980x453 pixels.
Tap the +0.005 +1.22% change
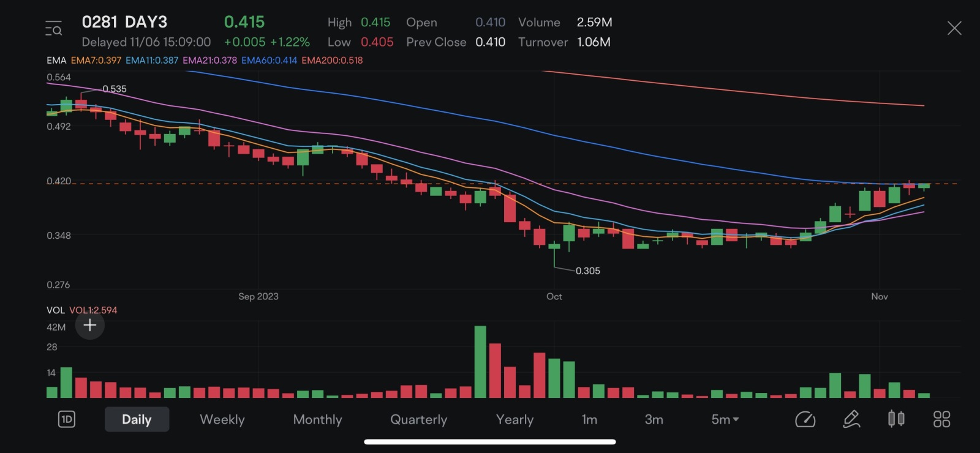[x=267, y=42]
